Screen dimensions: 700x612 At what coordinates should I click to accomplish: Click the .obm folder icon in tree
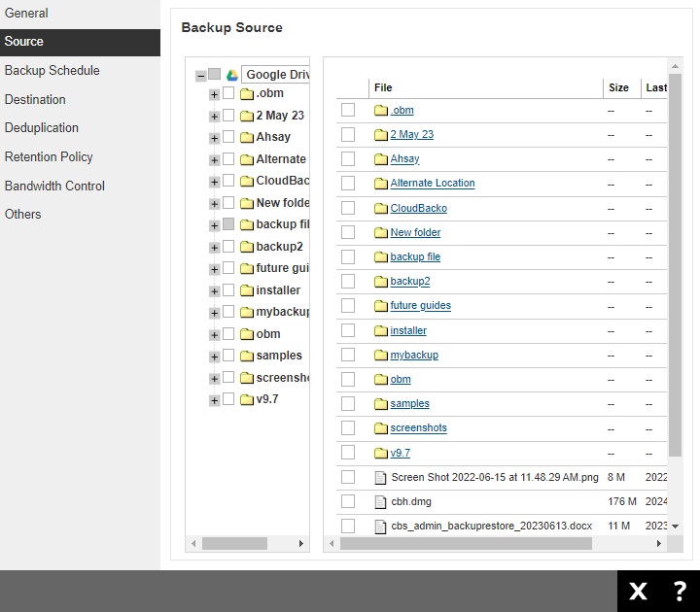(246, 93)
